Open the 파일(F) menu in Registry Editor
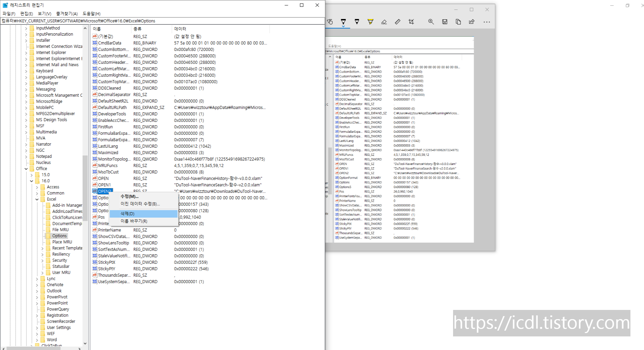The image size is (644, 350). pyautogui.click(x=9, y=14)
